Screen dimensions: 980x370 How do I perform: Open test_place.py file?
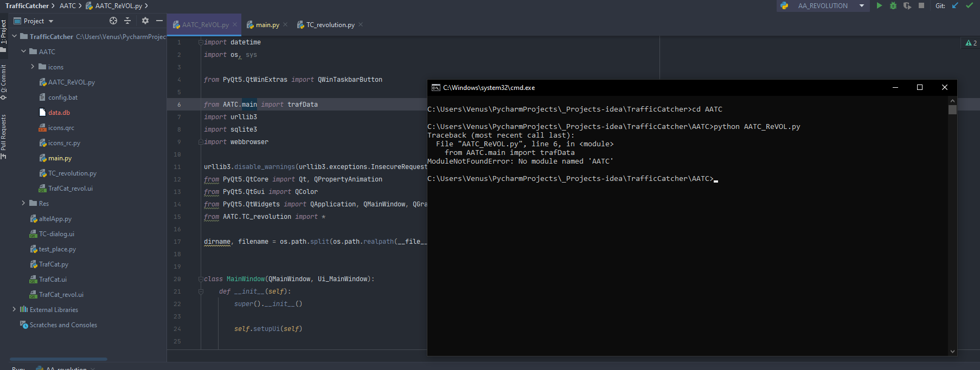[x=57, y=249]
